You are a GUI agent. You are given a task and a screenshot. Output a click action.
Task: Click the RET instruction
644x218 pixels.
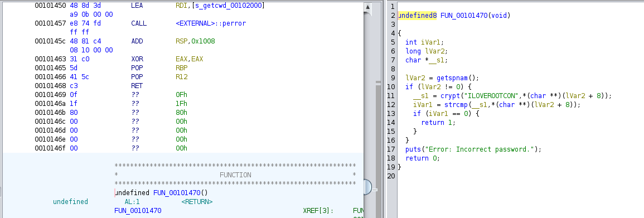pyautogui.click(x=137, y=86)
